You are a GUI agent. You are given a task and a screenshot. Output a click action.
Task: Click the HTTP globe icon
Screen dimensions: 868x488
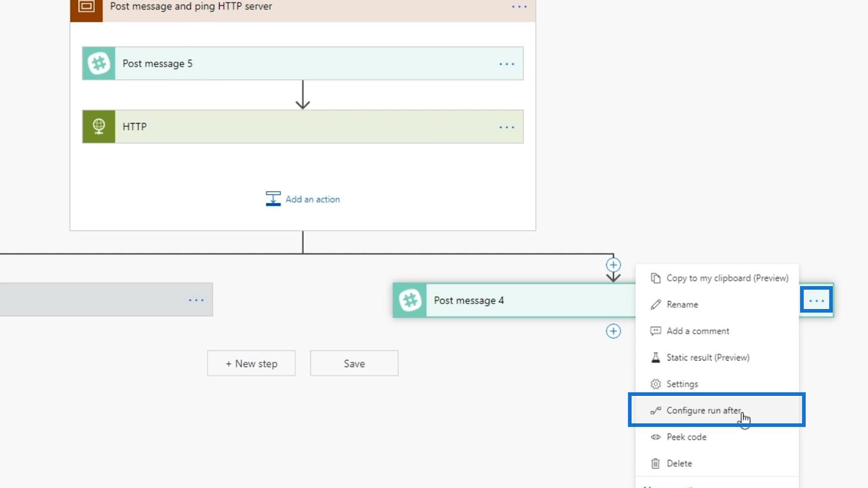[99, 126]
